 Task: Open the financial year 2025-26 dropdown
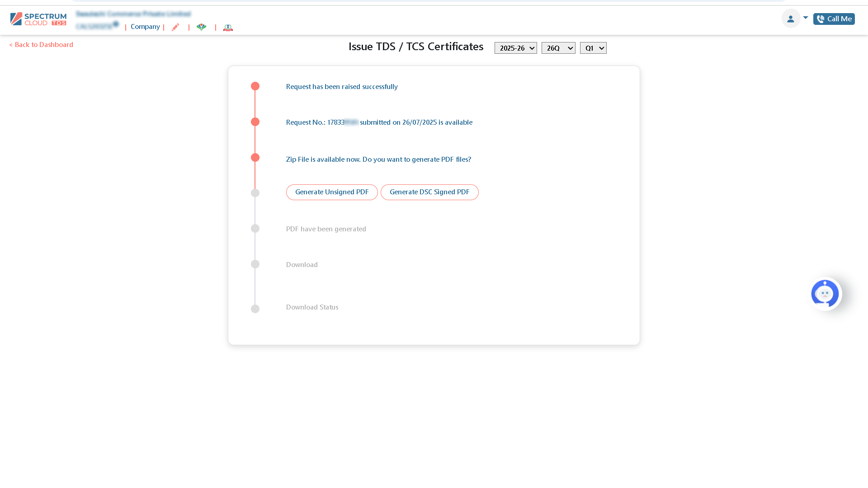[x=515, y=48]
